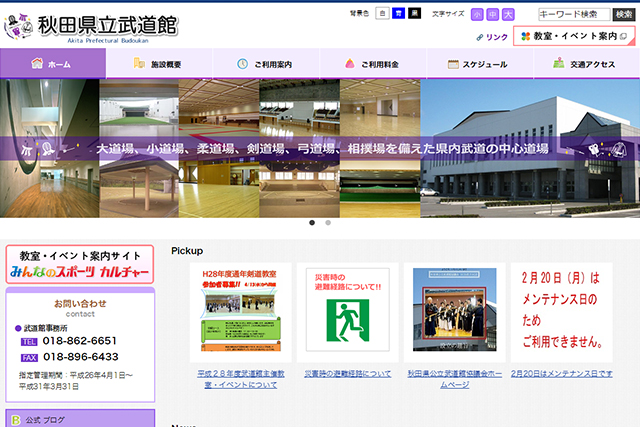640x427 pixels.
Task: Select the first slideshow dot
Action: pos(312,222)
